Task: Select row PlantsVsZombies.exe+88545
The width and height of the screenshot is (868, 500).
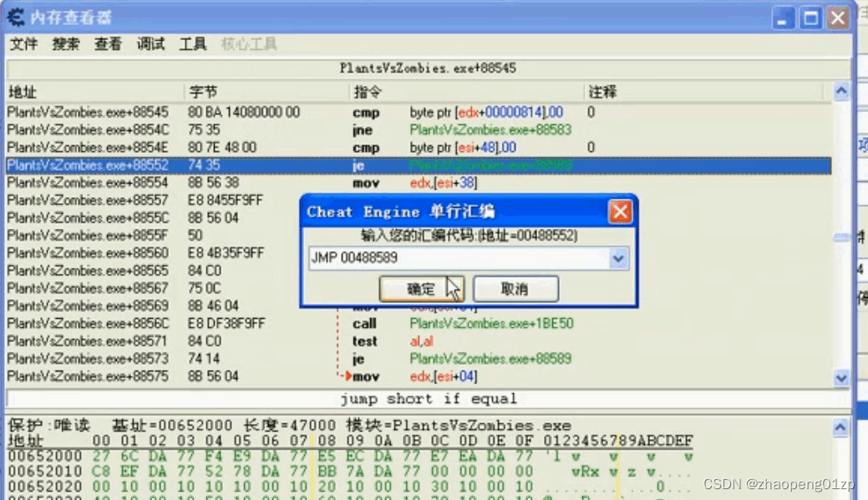Action: tap(419, 113)
